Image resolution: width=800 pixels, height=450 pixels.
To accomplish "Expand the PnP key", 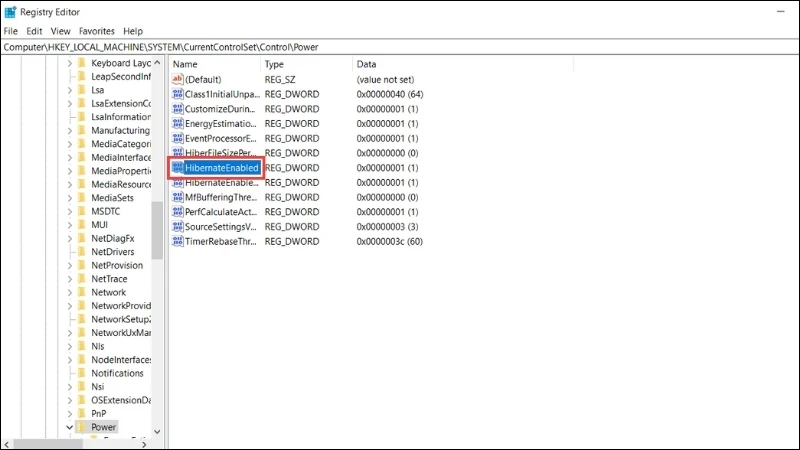I will [69, 413].
